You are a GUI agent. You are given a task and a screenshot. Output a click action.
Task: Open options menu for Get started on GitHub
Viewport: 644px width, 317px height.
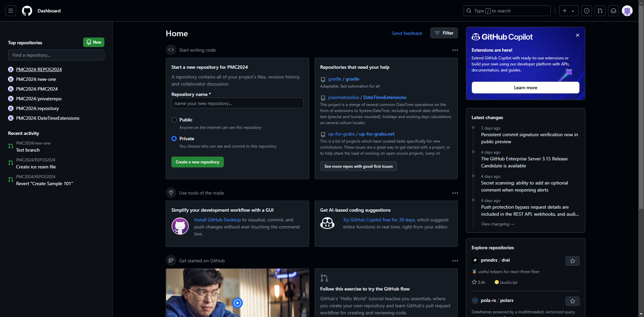pos(455,261)
